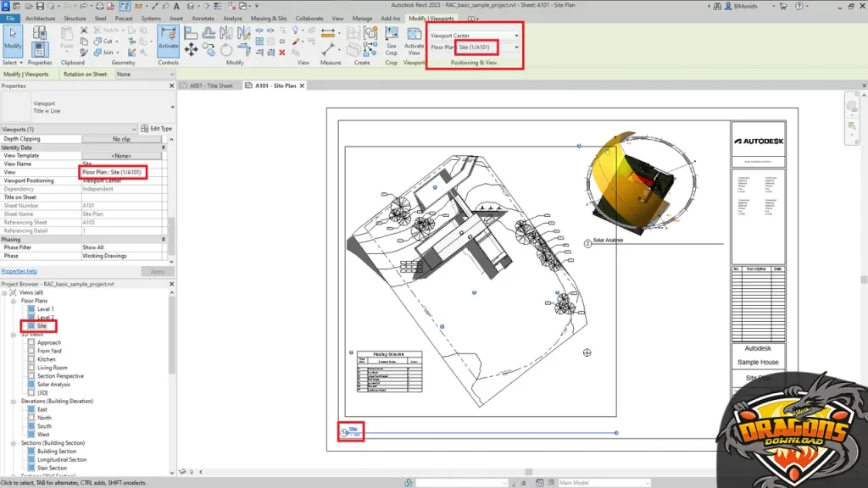Viewport: 868px width, 488px height.
Task: Click the No clip Depth Clipping button
Action: pyautogui.click(x=121, y=139)
